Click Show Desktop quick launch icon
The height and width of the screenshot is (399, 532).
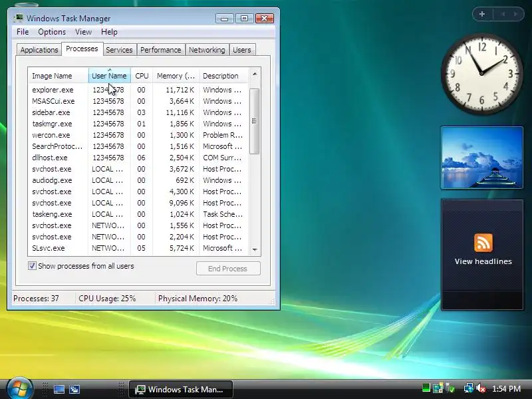[59, 389]
